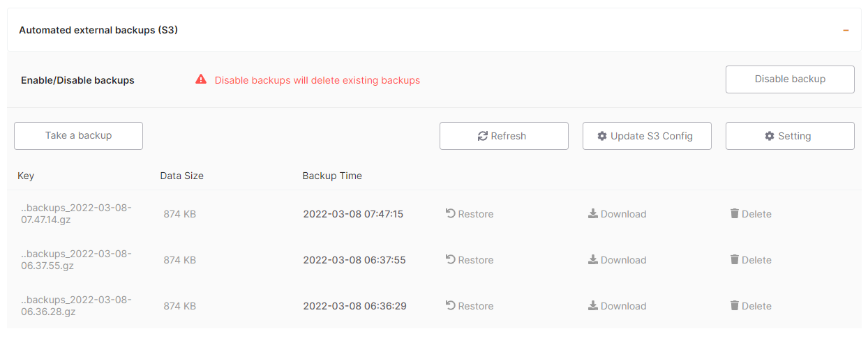Viewport: 868px width, 352px height.
Task: Click the Update S3 Config gear icon
Action: pyautogui.click(x=602, y=136)
